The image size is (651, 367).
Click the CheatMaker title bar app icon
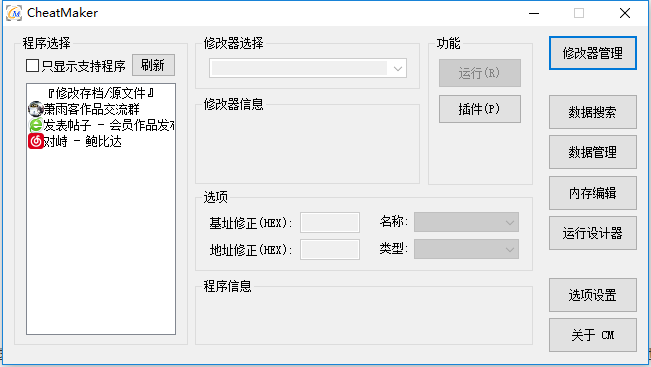pos(14,13)
